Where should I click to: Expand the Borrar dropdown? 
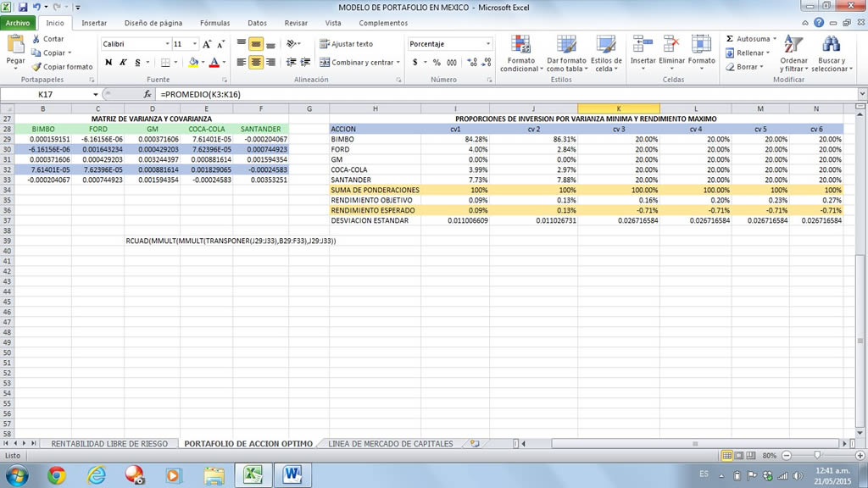(x=762, y=66)
